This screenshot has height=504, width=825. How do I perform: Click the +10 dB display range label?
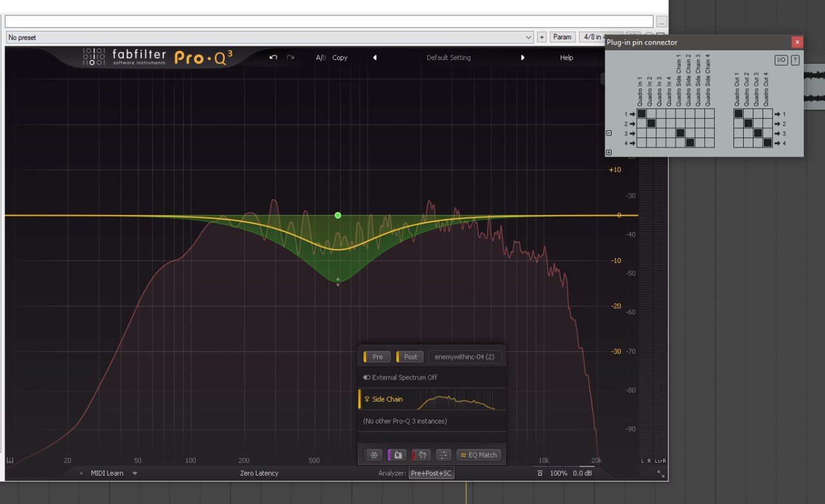pyautogui.click(x=615, y=170)
